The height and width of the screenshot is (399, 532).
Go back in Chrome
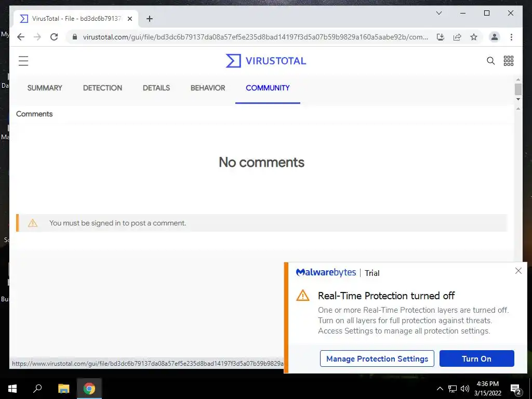click(21, 37)
